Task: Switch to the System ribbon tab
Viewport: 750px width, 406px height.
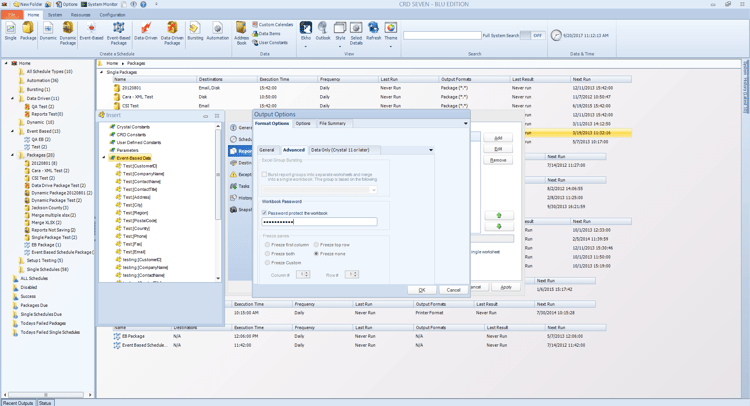Action: 55,15
